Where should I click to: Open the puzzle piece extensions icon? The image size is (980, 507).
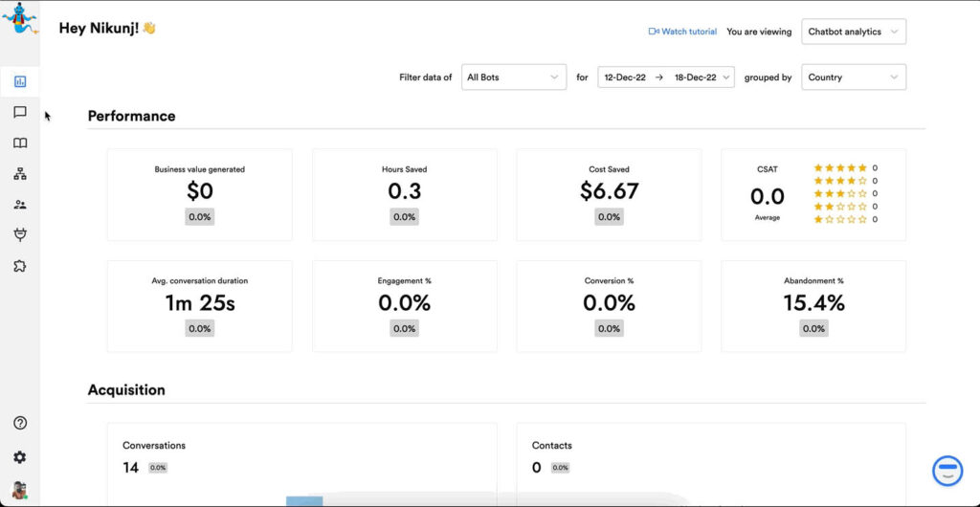20,266
